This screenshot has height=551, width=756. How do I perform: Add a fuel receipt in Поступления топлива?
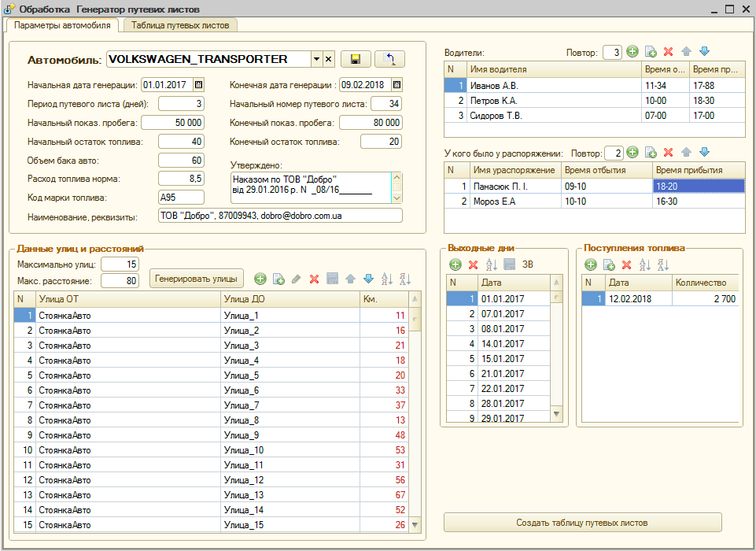point(590,264)
